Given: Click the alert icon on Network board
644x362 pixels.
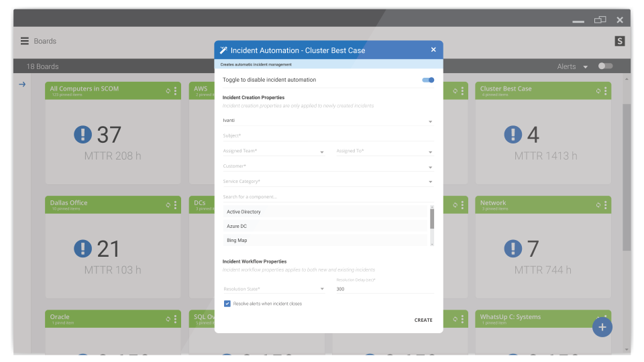Looking at the screenshot, I should pyautogui.click(x=513, y=248).
